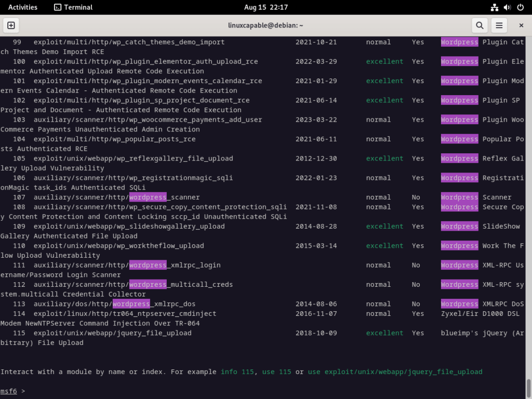Click highlighted Wordpress in row 99
Viewport: 532px width, 399px height.
[459, 42]
